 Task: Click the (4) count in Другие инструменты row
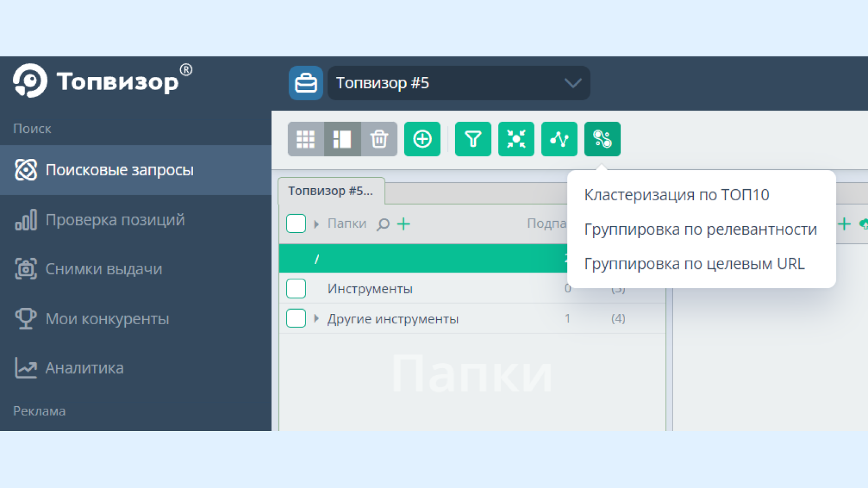(618, 318)
